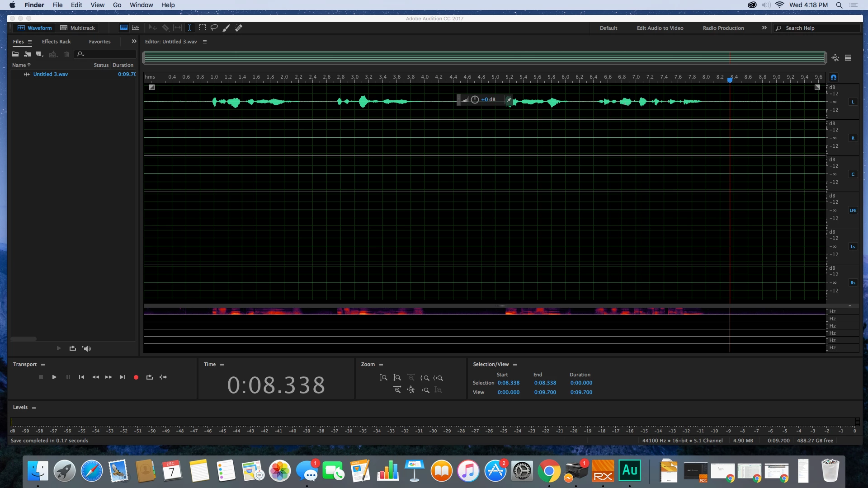This screenshot has height=488, width=868.
Task: Expand hidden panel tabs next to Favorites
Action: (134, 41)
